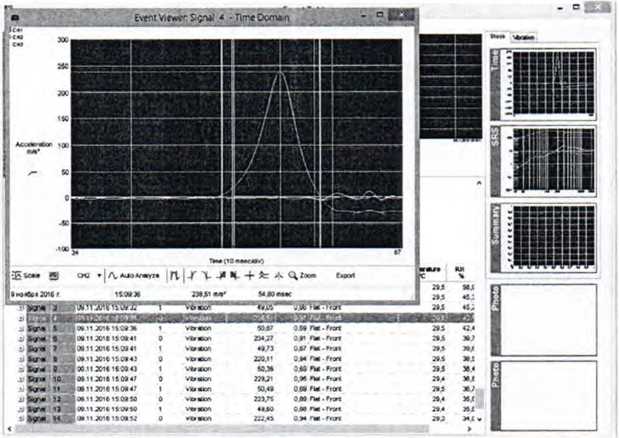619x438 pixels.
Task: Toggle the CH1 channel legend entry
Action: point(17,30)
